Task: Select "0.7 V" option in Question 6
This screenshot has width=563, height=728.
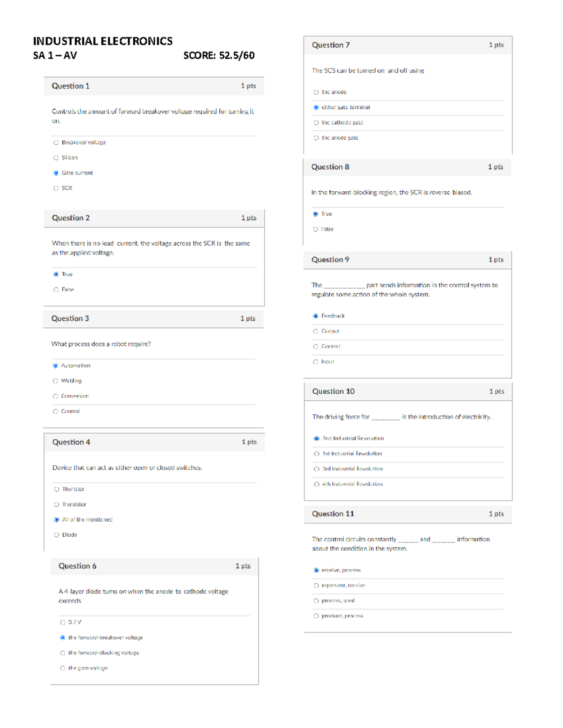Action: [x=63, y=622]
